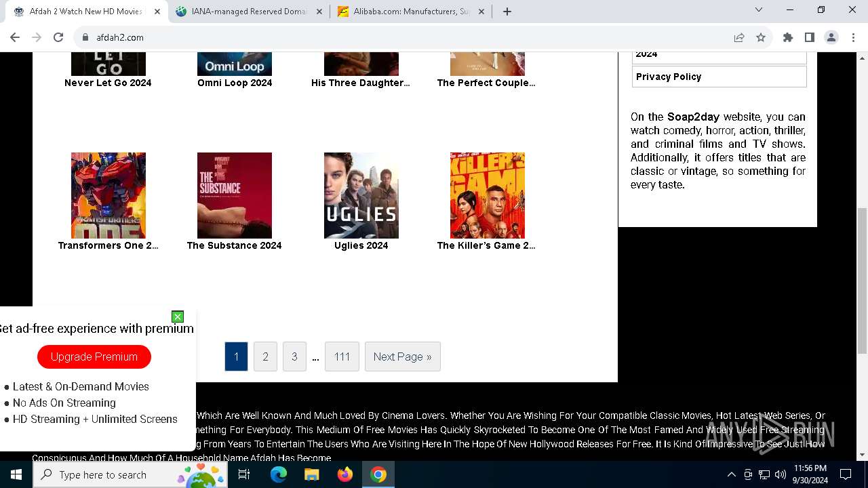The image size is (868, 488).
Task: Open The Killer's Game title link
Action: [486, 245]
